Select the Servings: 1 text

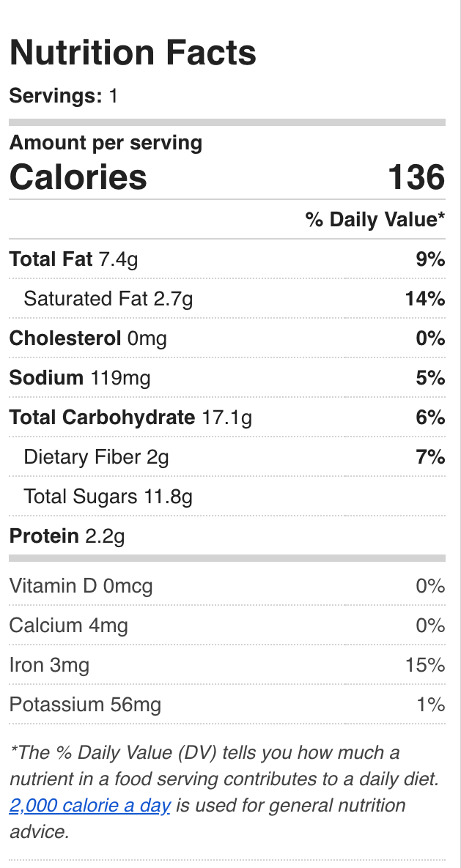coord(64,96)
